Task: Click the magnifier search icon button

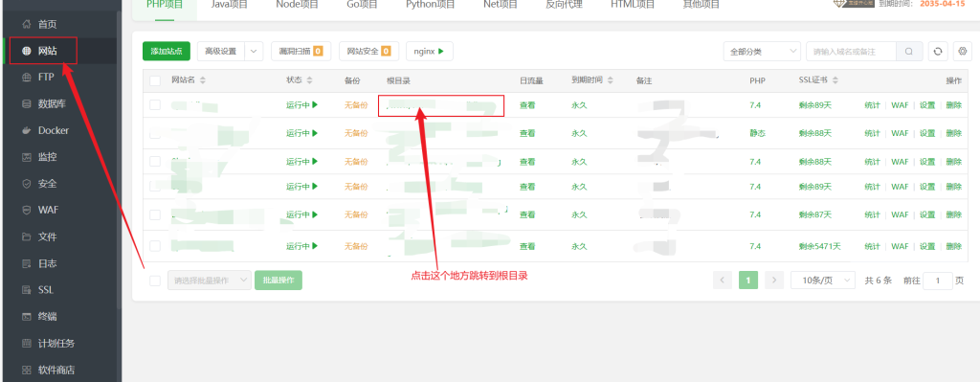Action: coord(909,52)
